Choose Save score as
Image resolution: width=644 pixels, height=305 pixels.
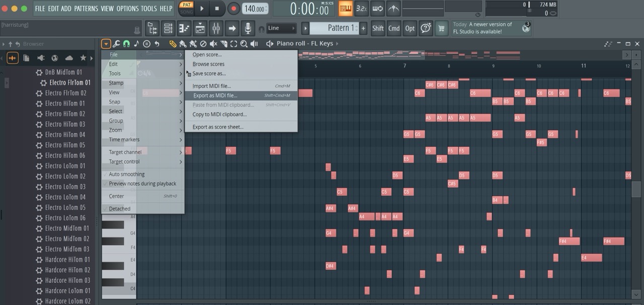pyautogui.click(x=241, y=73)
